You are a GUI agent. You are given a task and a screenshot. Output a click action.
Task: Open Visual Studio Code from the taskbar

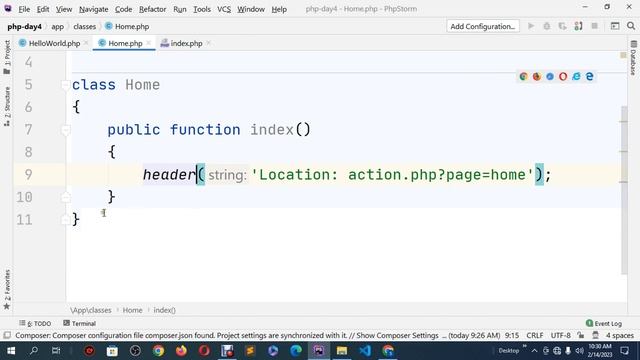coord(365,351)
